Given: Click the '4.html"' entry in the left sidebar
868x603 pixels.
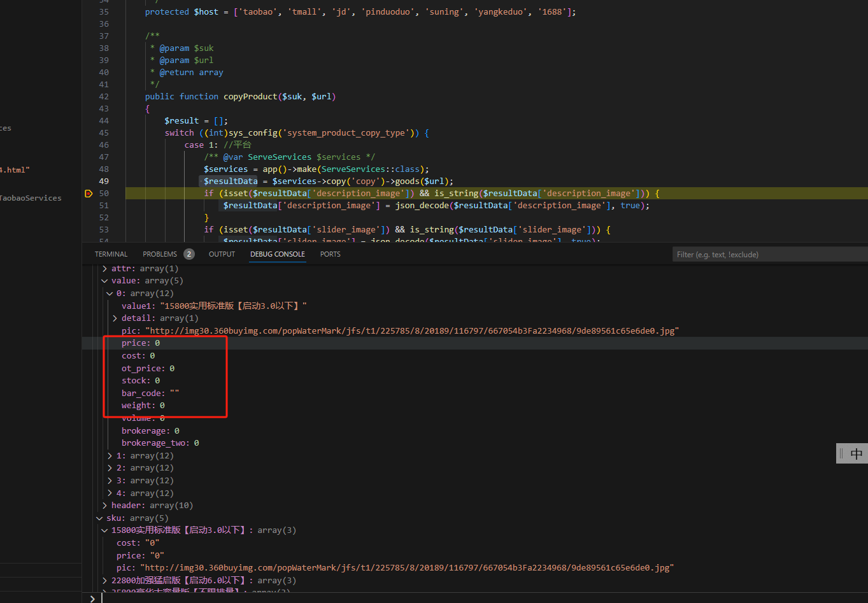Looking at the screenshot, I should [15, 170].
